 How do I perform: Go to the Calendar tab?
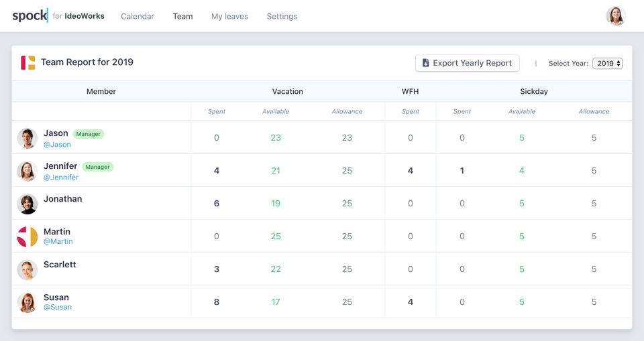pyautogui.click(x=138, y=16)
